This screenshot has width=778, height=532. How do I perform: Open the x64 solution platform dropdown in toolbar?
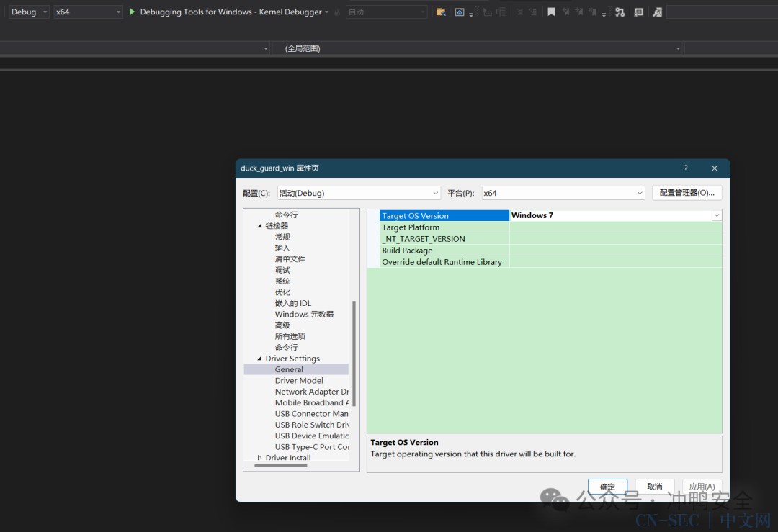point(88,12)
